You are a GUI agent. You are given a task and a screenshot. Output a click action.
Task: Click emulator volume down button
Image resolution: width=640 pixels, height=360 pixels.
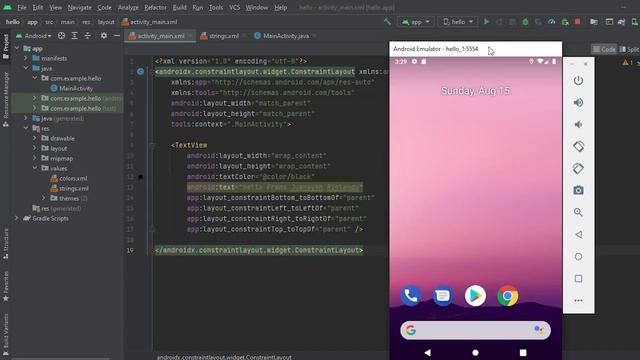pos(578,124)
